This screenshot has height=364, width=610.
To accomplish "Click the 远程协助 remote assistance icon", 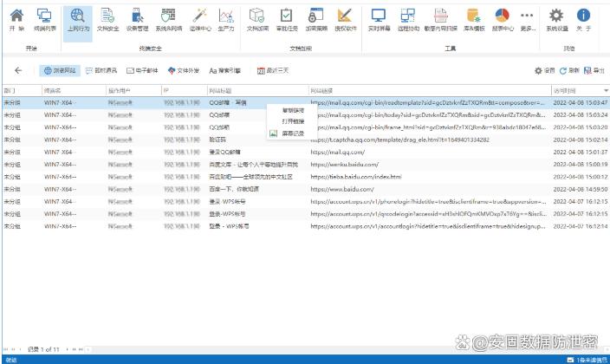I will (x=407, y=19).
